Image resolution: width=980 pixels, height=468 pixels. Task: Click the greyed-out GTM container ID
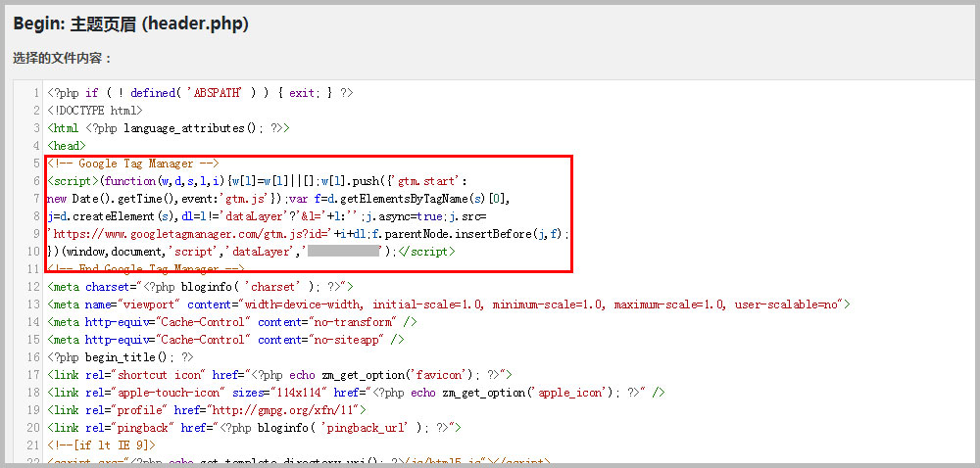(x=343, y=252)
